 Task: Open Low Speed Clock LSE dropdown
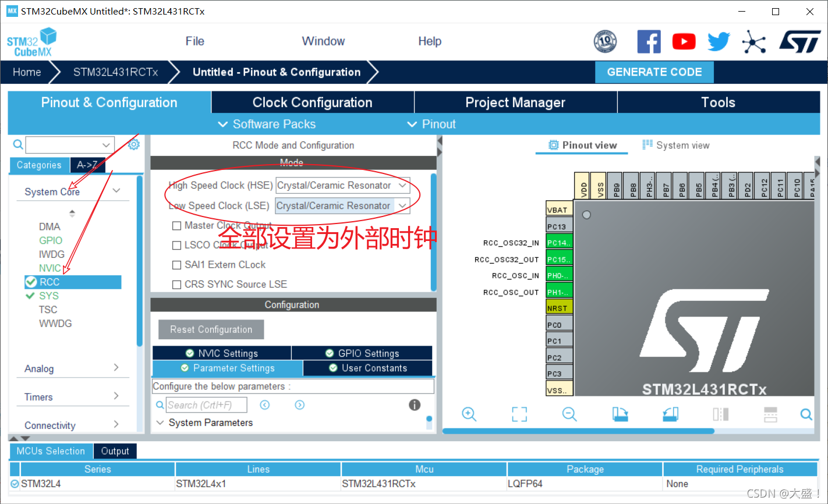point(343,206)
